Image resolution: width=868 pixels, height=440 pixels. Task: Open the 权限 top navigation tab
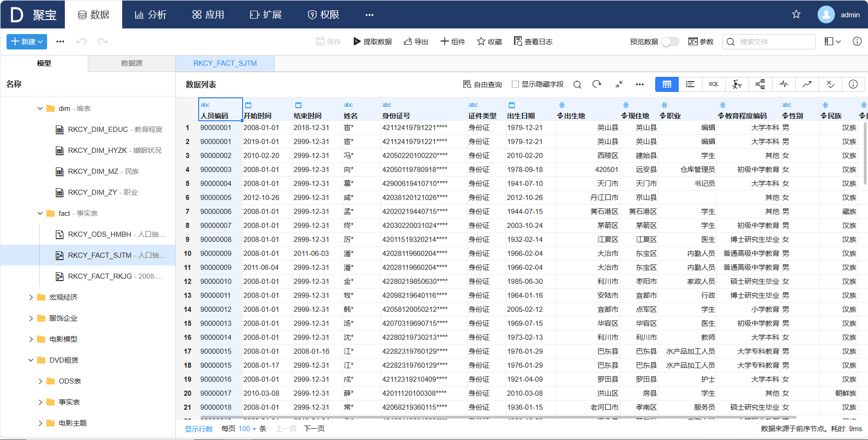click(x=323, y=15)
